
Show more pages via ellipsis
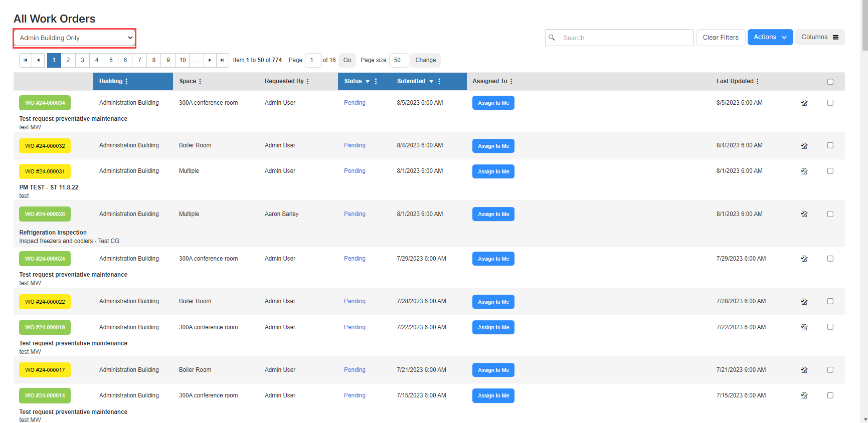click(x=197, y=60)
